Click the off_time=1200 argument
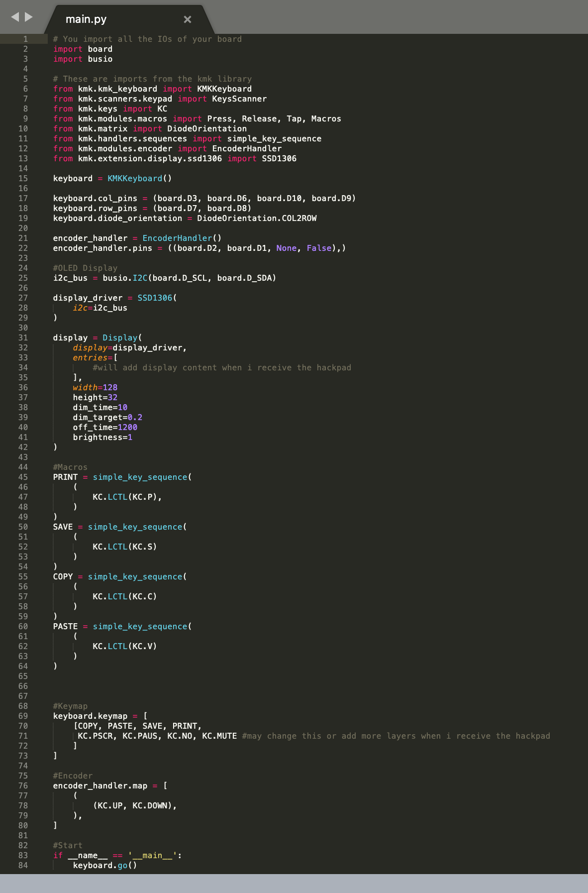The image size is (588, 893). (x=105, y=427)
